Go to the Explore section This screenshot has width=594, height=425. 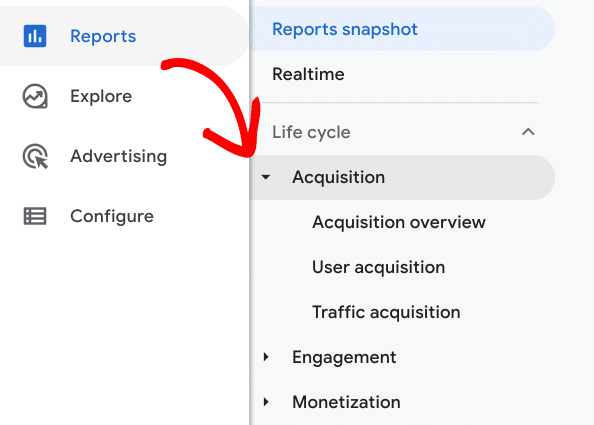[x=101, y=96]
